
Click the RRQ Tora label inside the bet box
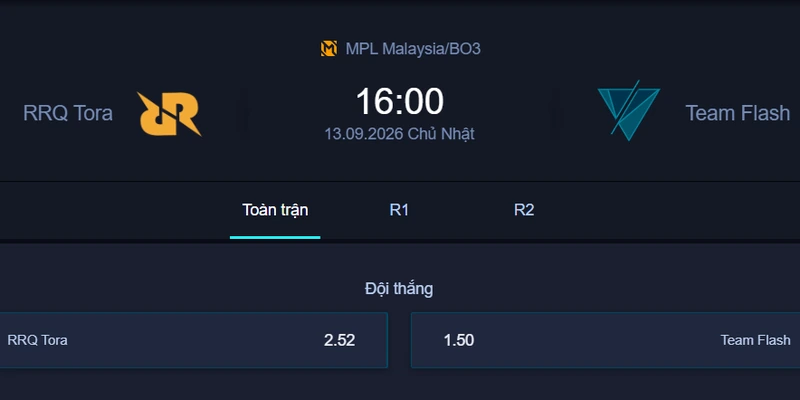(37, 340)
